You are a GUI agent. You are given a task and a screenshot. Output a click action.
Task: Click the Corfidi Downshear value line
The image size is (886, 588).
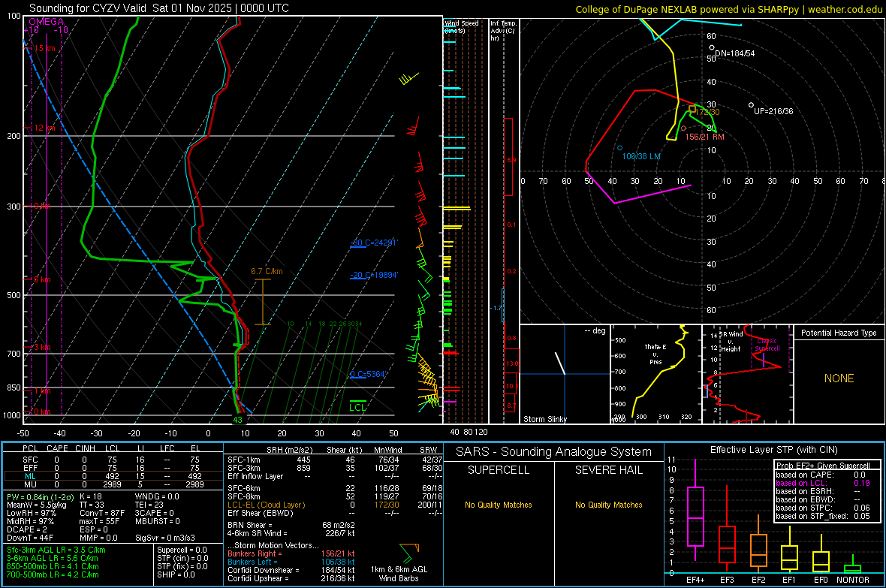(291, 570)
